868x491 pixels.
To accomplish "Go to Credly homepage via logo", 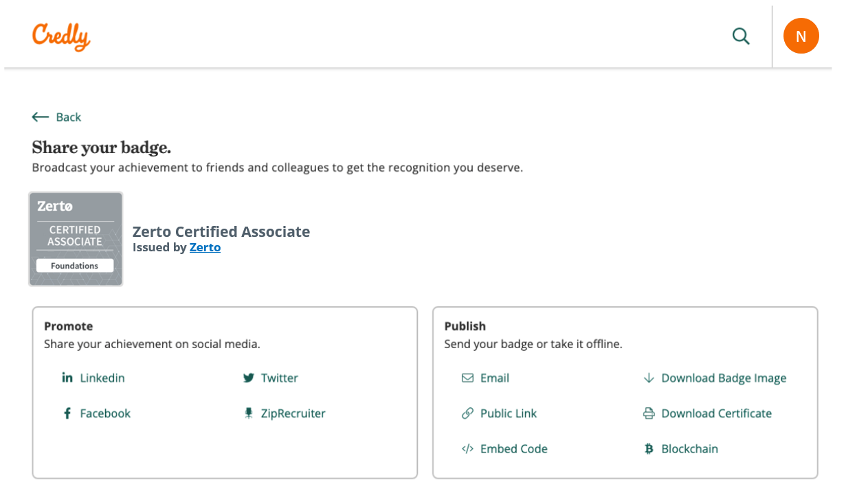I will point(60,36).
